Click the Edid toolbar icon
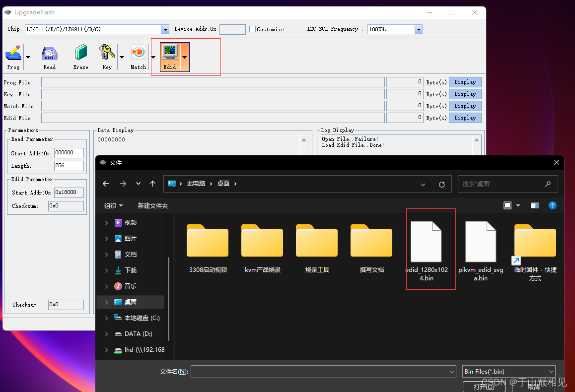This screenshot has width=575, height=392. pyautogui.click(x=170, y=57)
